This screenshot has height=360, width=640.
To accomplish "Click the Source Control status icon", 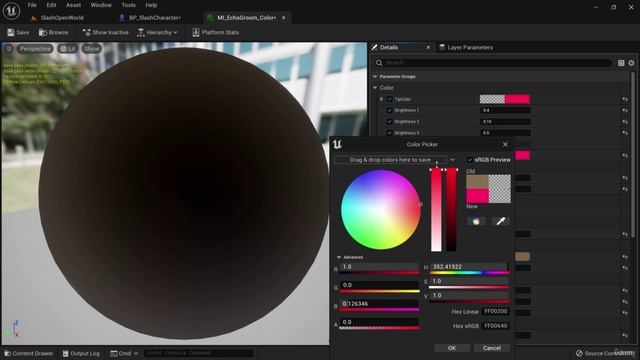I will click(x=579, y=353).
